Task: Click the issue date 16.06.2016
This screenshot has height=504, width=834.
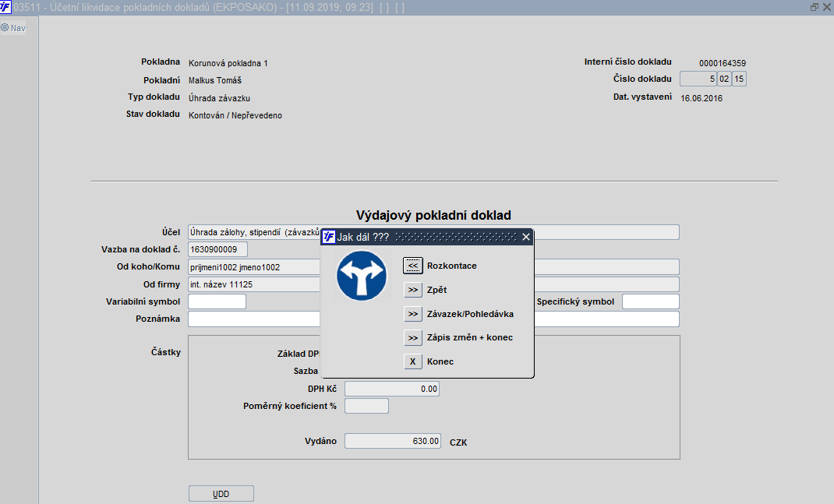Action: pos(701,98)
